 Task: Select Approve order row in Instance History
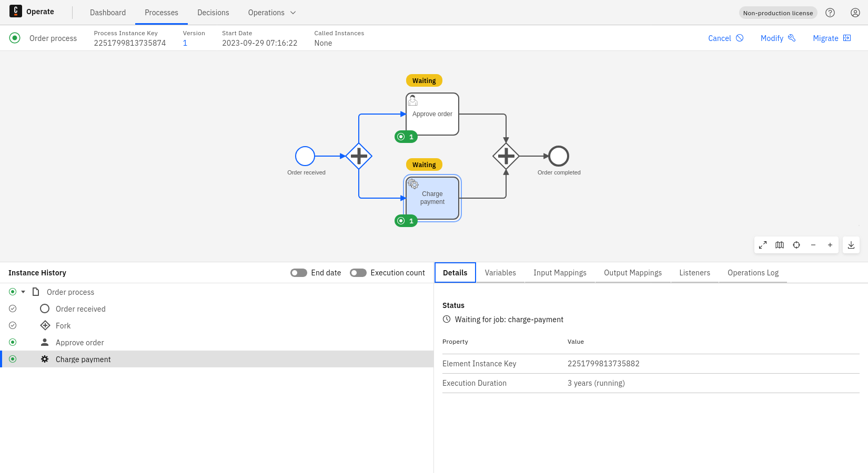tap(217, 342)
